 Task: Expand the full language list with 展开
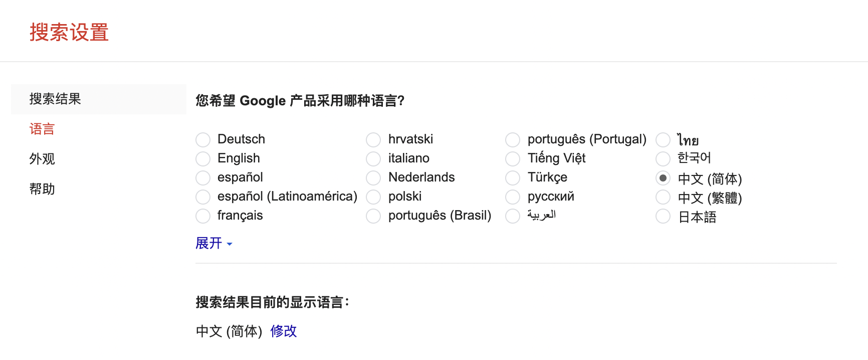pyautogui.click(x=213, y=244)
